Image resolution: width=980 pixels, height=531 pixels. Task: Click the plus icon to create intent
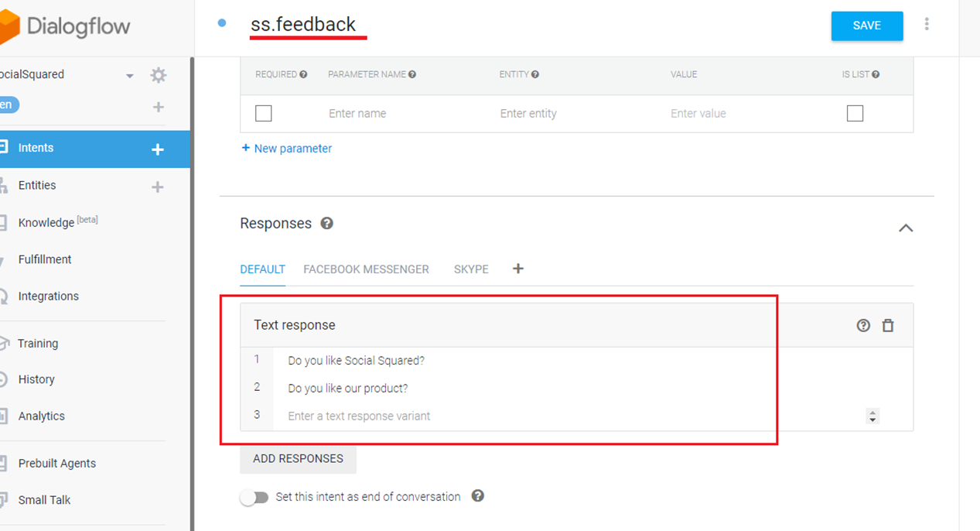(158, 149)
